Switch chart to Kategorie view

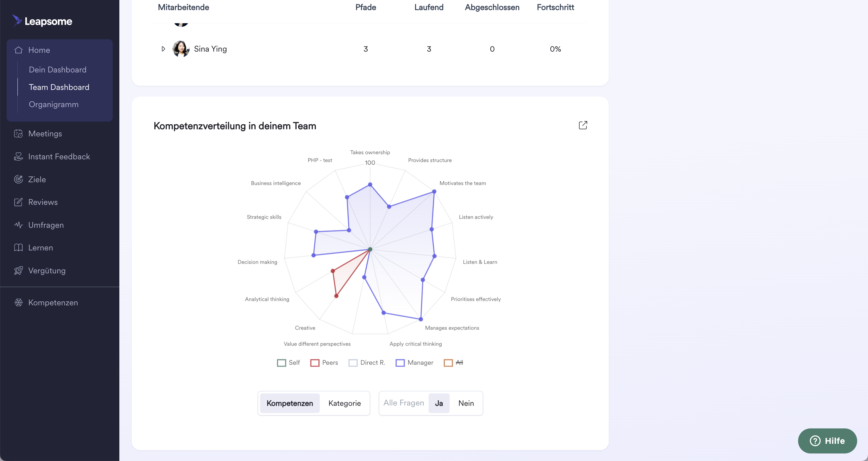344,403
